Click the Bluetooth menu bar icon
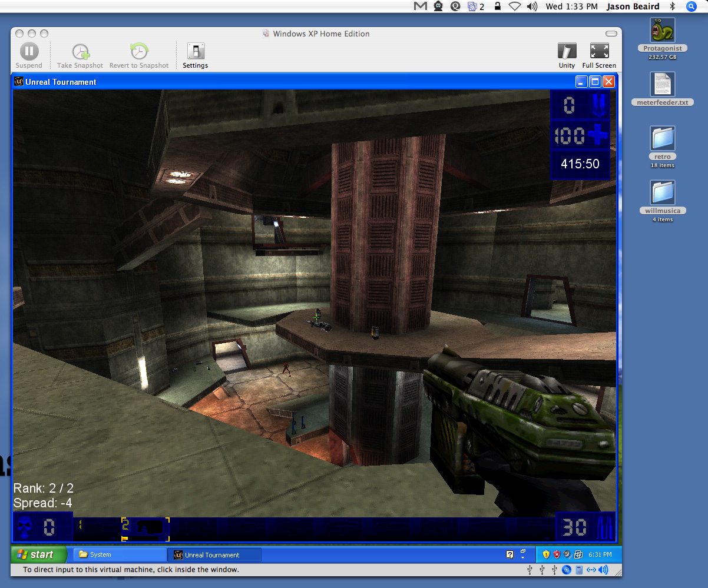708x588 pixels. tap(673, 6)
